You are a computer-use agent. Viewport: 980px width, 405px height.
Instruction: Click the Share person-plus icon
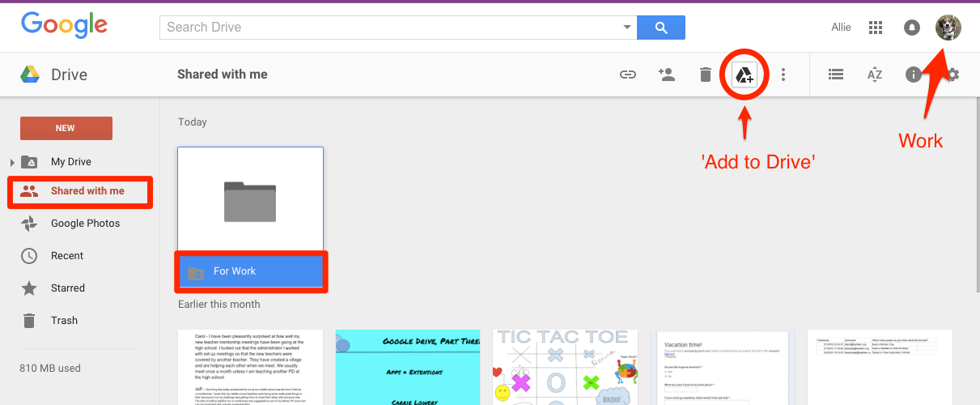667,75
